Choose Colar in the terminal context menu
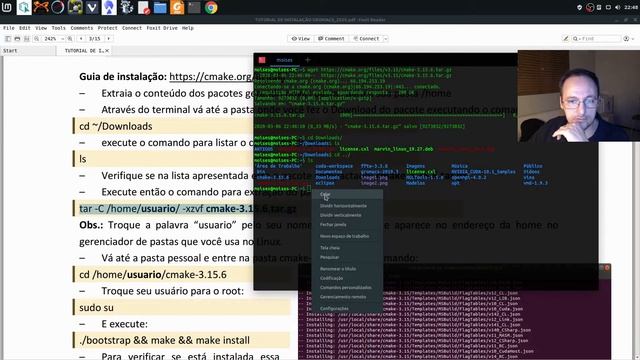640x360 pixels. (x=347, y=194)
